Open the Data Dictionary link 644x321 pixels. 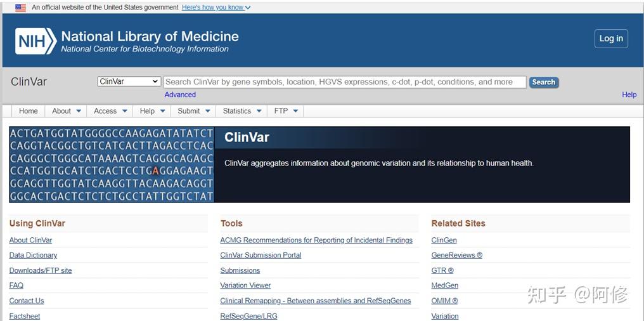point(33,255)
